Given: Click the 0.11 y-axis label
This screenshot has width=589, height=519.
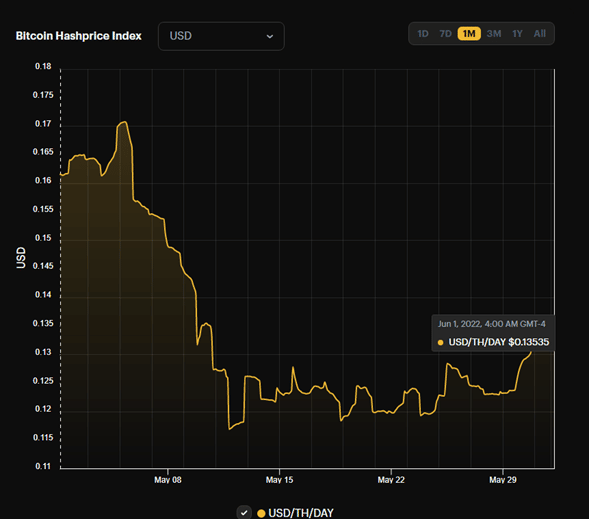Looking at the screenshot, I should tap(43, 466).
